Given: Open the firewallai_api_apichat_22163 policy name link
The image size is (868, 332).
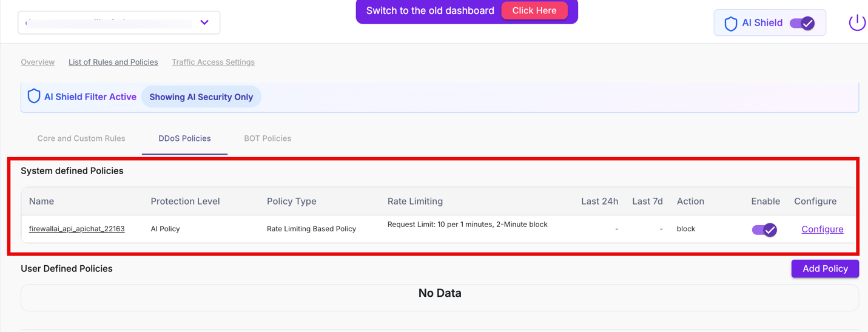Looking at the screenshot, I should click(x=77, y=229).
